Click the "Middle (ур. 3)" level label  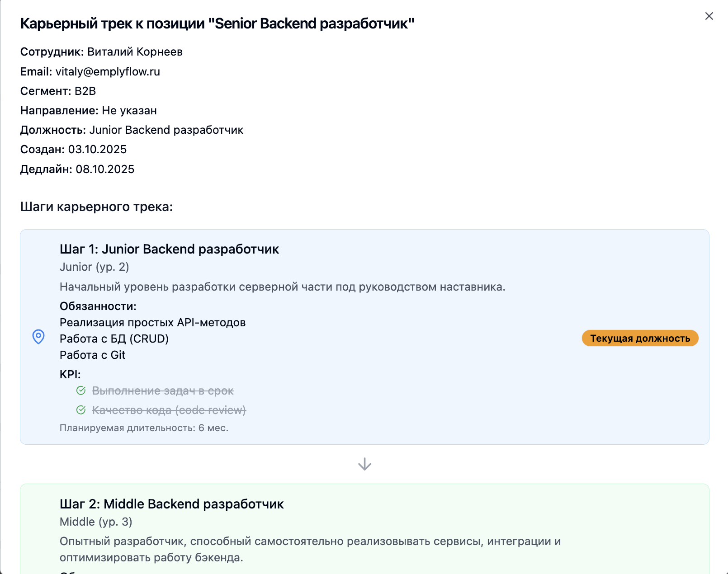[96, 522]
